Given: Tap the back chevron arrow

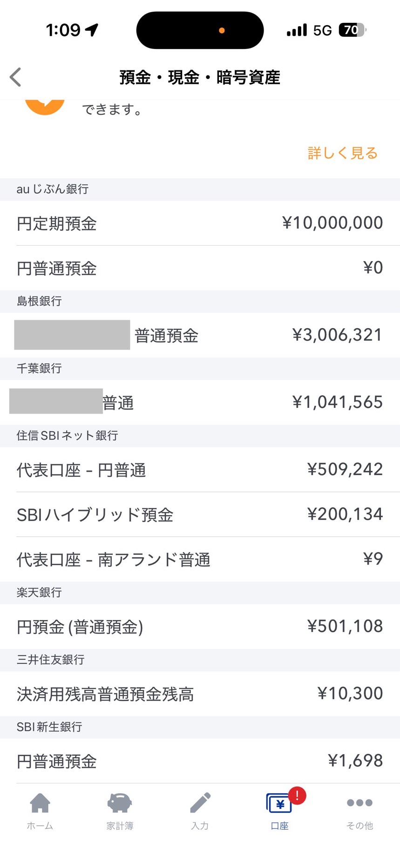Looking at the screenshot, I should (16, 77).
